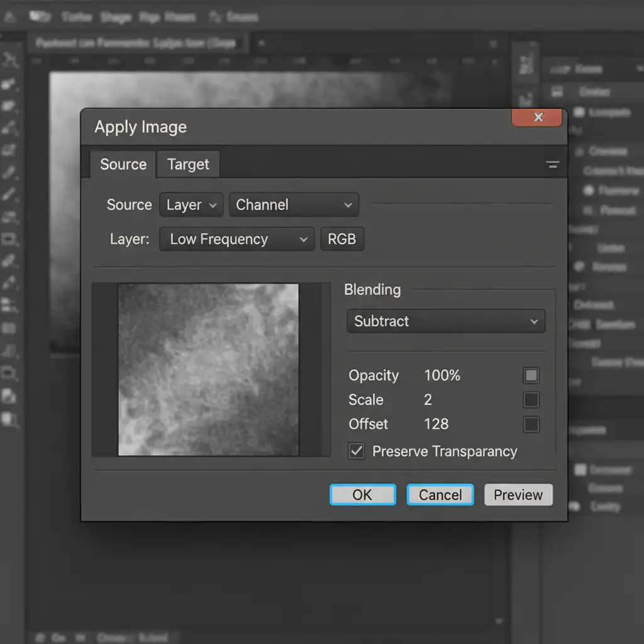Open the Low Frequency layer dropdown
Viewport: 644px width, 644px height.
pyautogui.click(x=237, y=240)
